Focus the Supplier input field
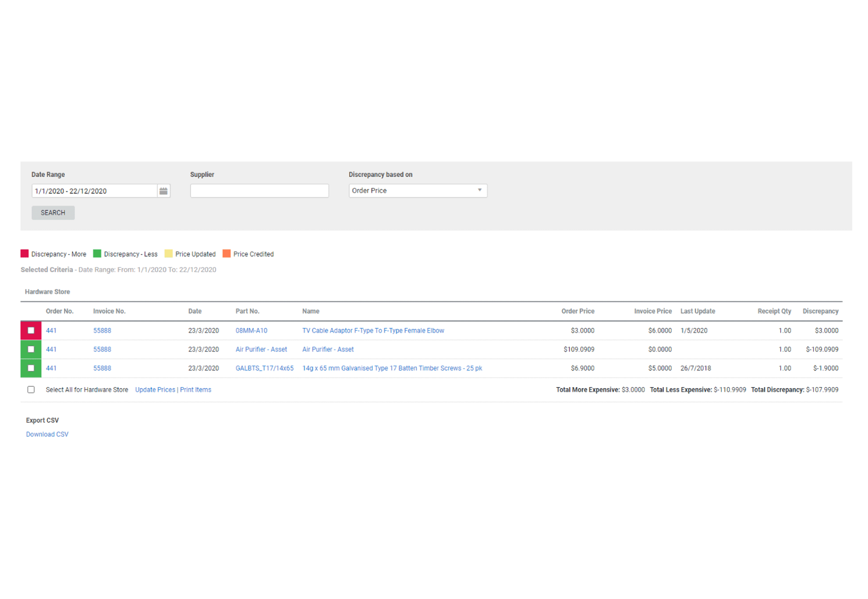The height and width of the screenshot is (599, 868). point(259,191)
